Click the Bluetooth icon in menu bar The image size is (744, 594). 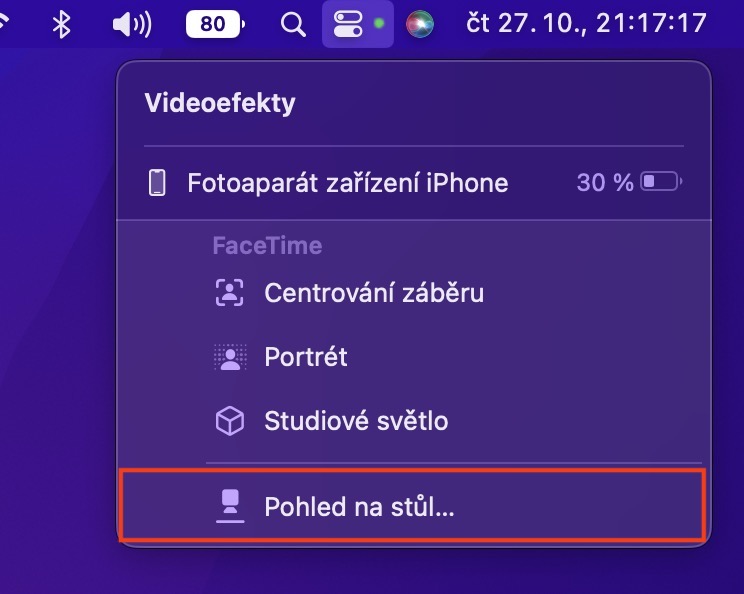61,24
